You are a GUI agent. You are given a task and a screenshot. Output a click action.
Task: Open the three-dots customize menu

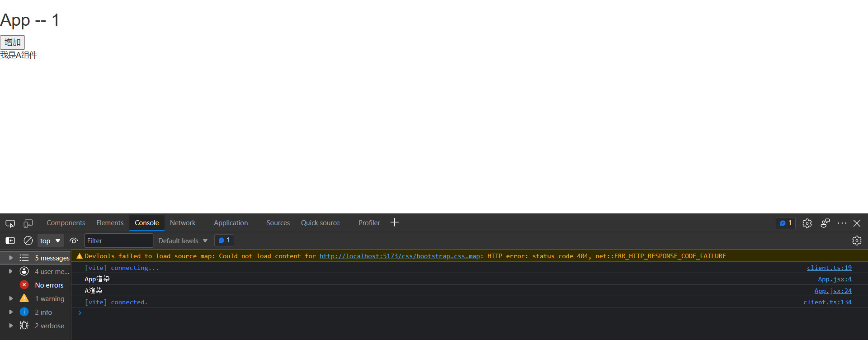point(842,223)
